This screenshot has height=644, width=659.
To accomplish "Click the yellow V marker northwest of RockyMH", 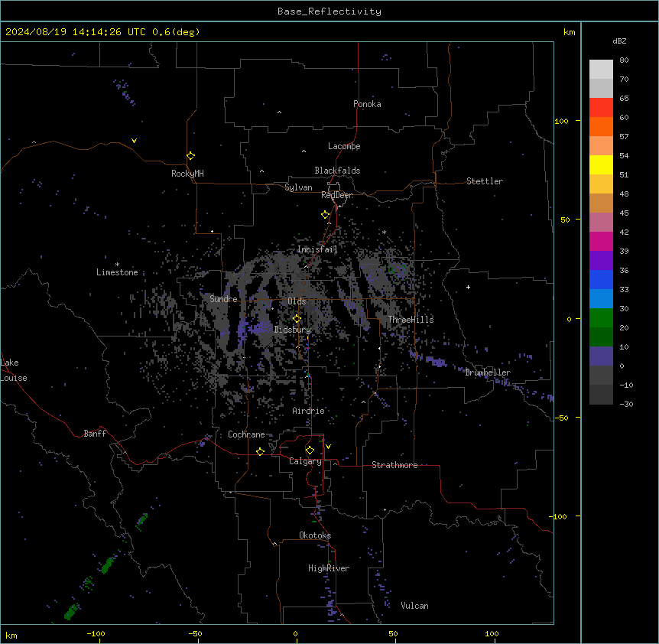I will (134, 141).
